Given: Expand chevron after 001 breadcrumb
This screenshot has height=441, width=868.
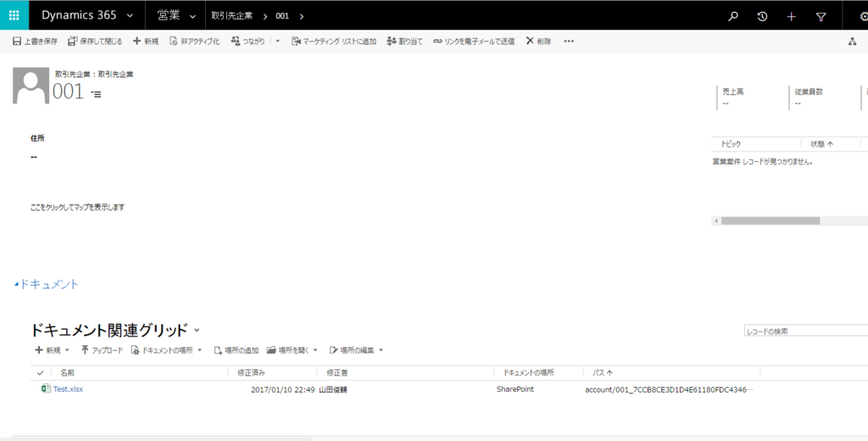Looking at the screenshot, I should (x=302, y=16).
